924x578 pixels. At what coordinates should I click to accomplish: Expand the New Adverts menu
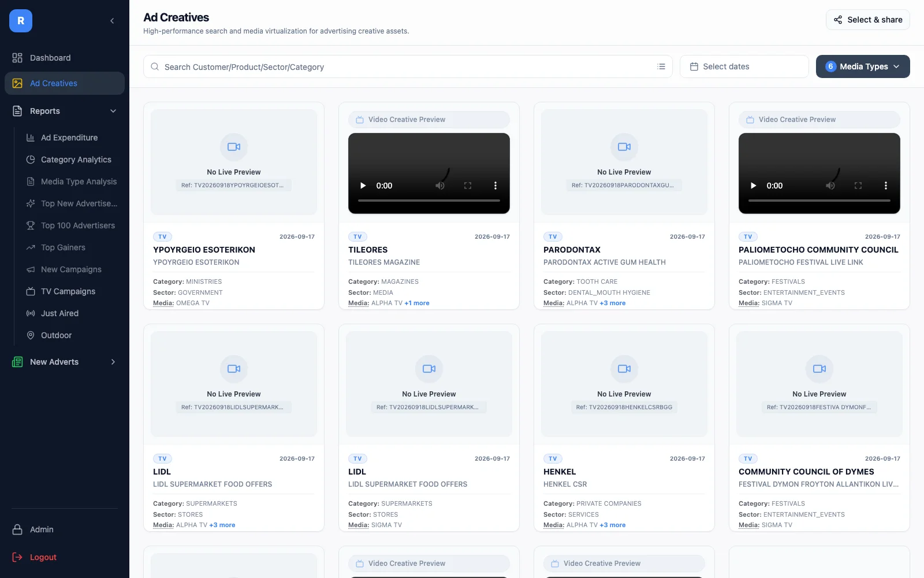coord(65,362)
